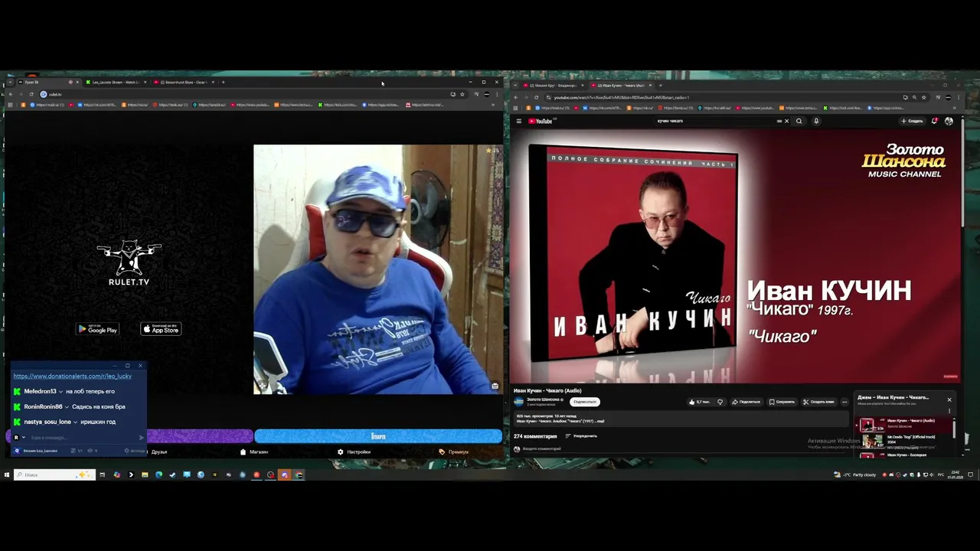The image size is (980, 551).
Task: Open Друзья section on rulet.tv
Action: pyautogui.click(x=158, y=452)
